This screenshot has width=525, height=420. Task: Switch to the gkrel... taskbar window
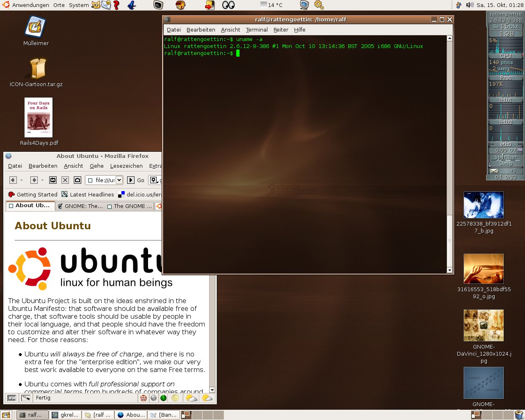(x=65, y=415)
